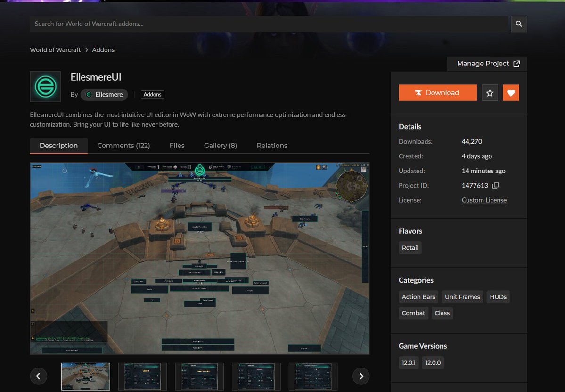The height and width of the screenshot is (392, 565).
Task: Open the Relations tab
Action: click(272, 146)
